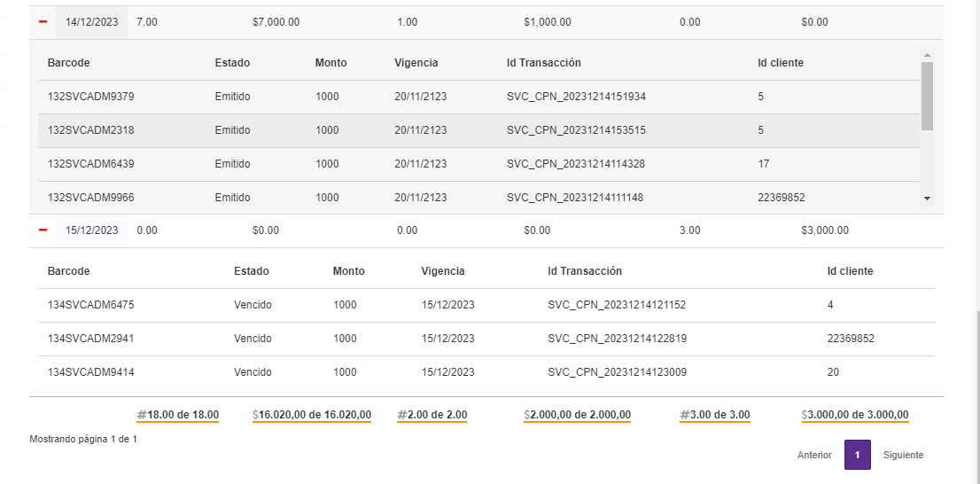Click the 14/12/2023 date cell
Image resolution: width=980 pixels, height=484 pixels.
91,22
